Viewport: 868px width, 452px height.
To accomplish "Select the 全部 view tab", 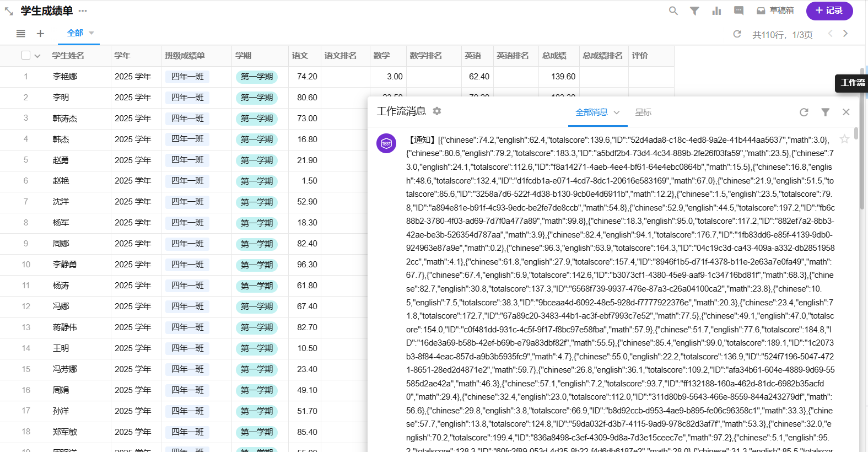I will [x=74, y=33].
